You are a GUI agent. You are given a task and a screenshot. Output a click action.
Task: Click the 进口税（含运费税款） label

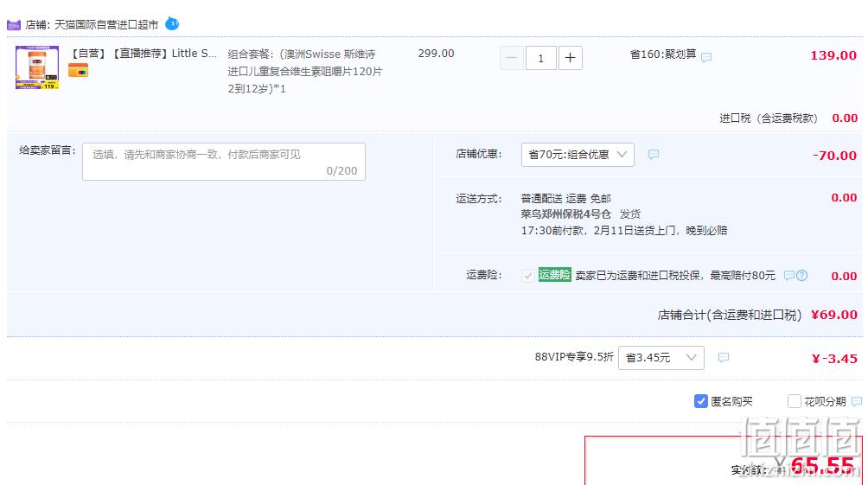(x=769, y=118)
